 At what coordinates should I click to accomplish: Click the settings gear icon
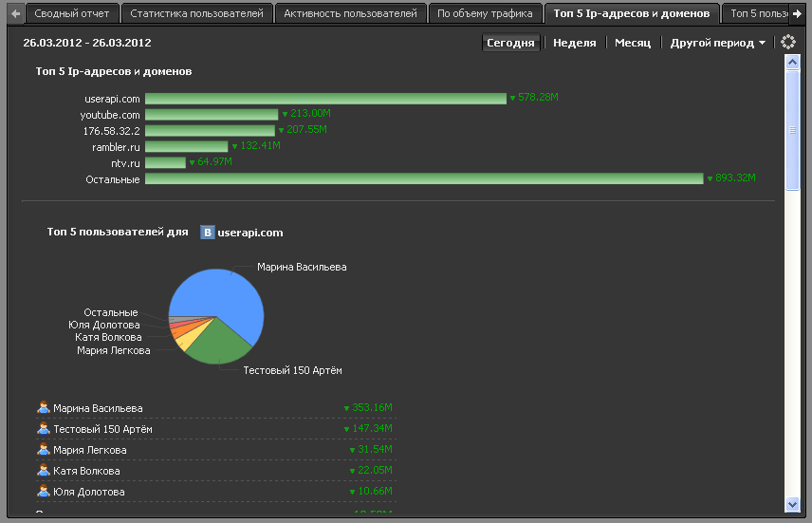(x=787, y=43)
